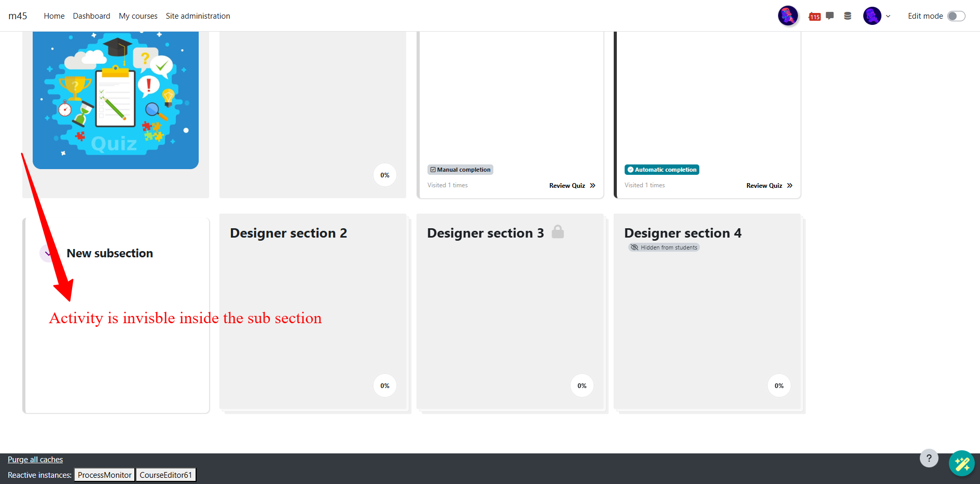Click the lock icon on Designer section 3
The image size is (980, 484).
point(558,232)
